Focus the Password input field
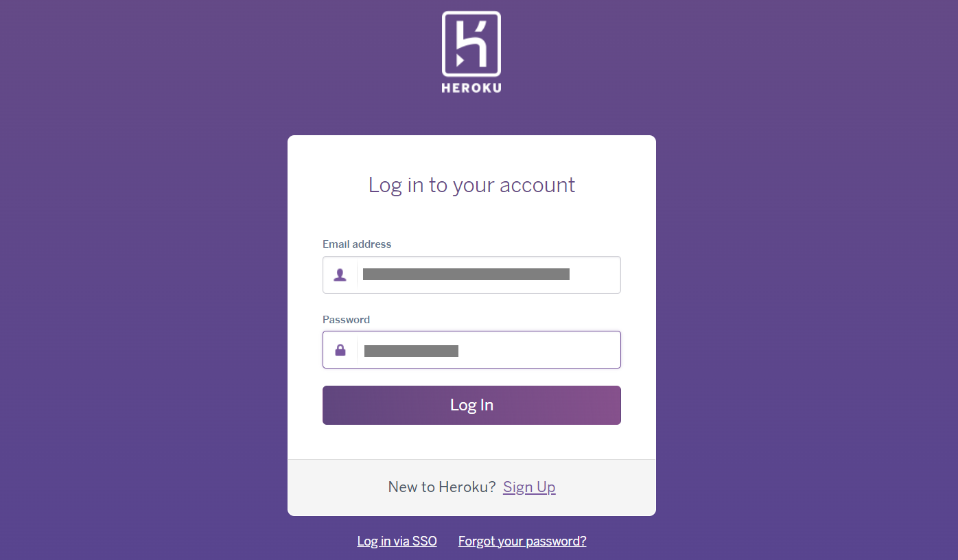 coord(471,350)
